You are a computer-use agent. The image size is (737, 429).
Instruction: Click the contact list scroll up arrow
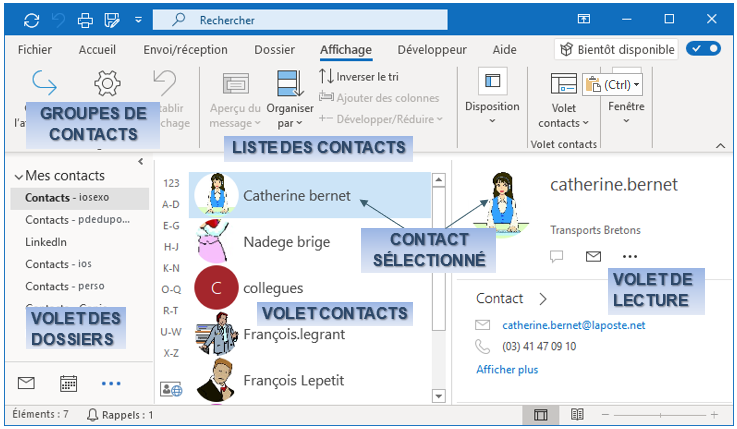(x=439, y=180)
